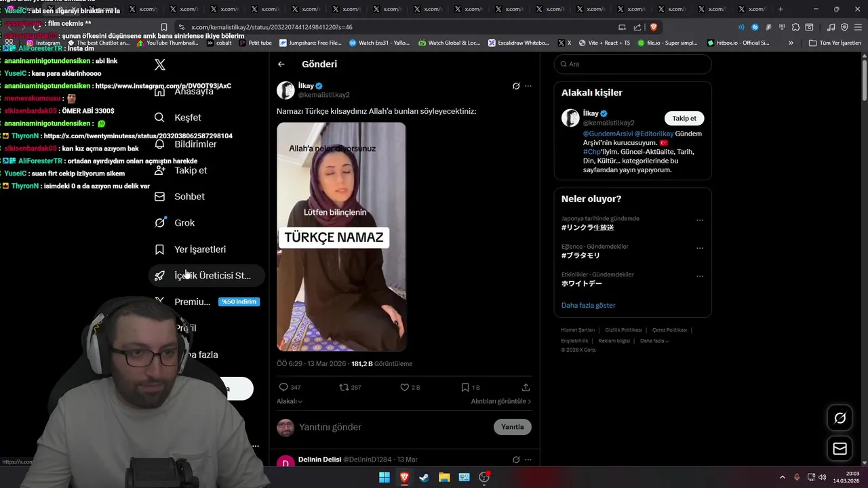Open Steam from the taskbar
The height and width of the screenshot is (488, 868).
coord(425,477)
